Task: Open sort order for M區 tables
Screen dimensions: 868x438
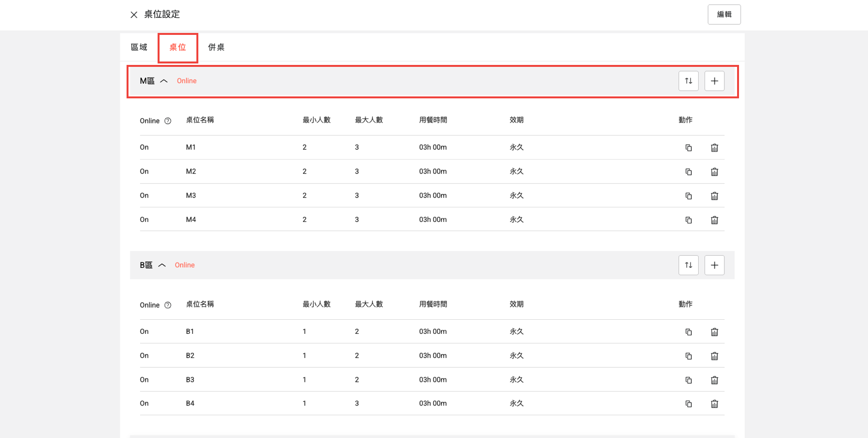Action: tap(688, 81)
